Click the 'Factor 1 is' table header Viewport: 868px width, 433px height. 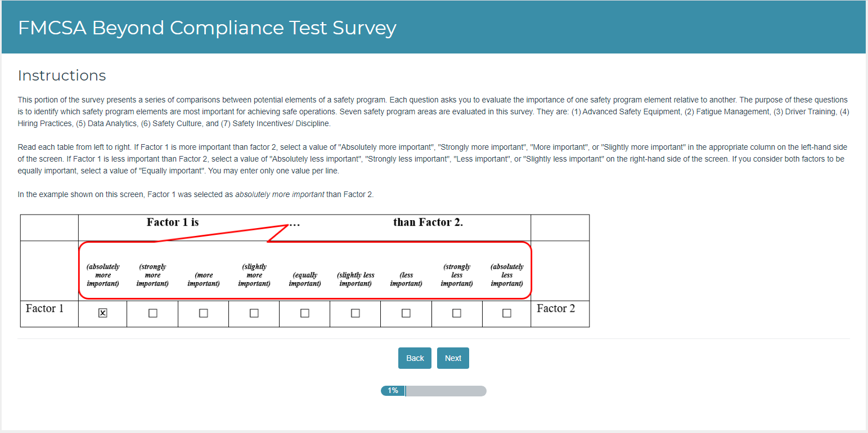[x=173, y=222]
